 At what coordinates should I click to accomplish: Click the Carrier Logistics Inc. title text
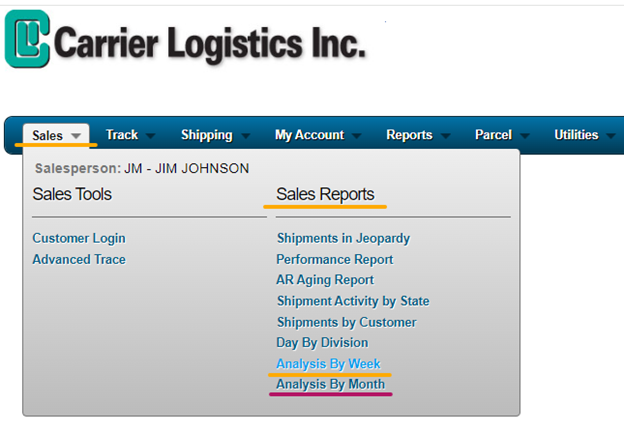(211, 43)
